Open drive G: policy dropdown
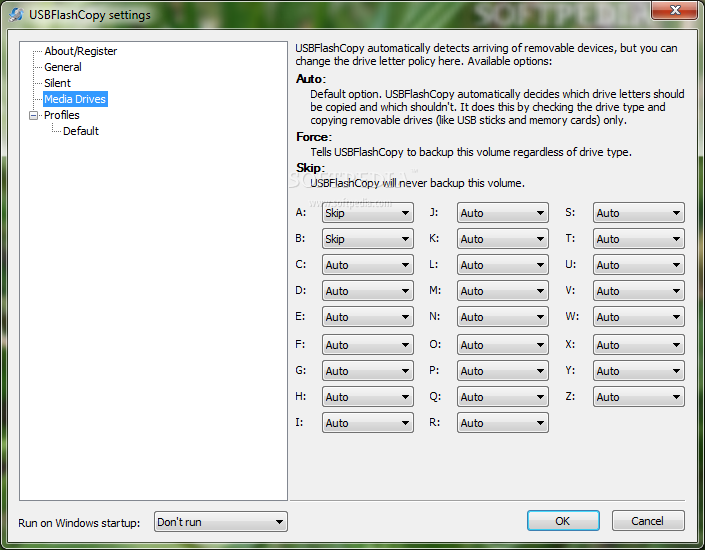This screenshot has height=550, width=705. click(368, 371)
